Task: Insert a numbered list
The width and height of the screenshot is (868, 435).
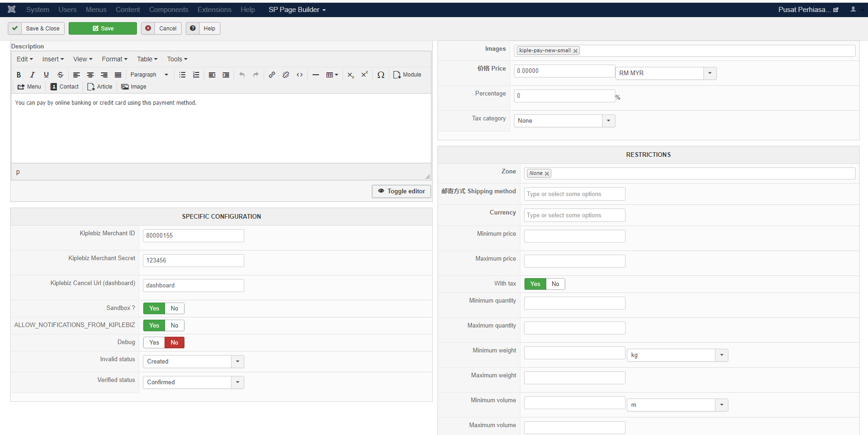Action: point(196,75)
